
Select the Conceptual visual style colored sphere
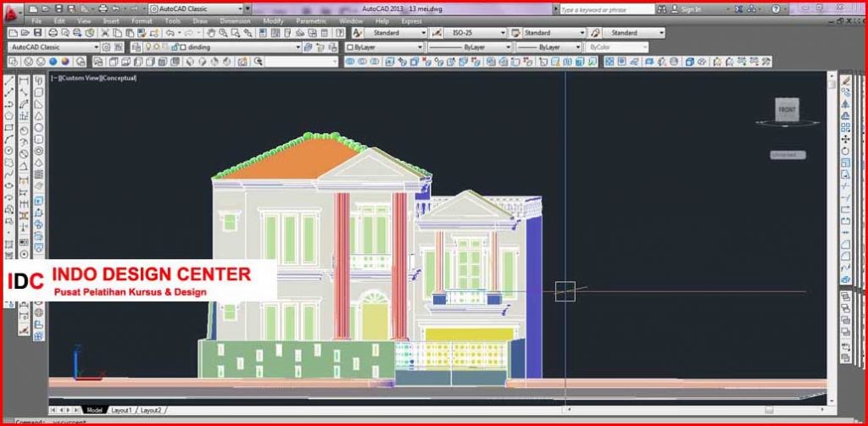tap(65, 62)
